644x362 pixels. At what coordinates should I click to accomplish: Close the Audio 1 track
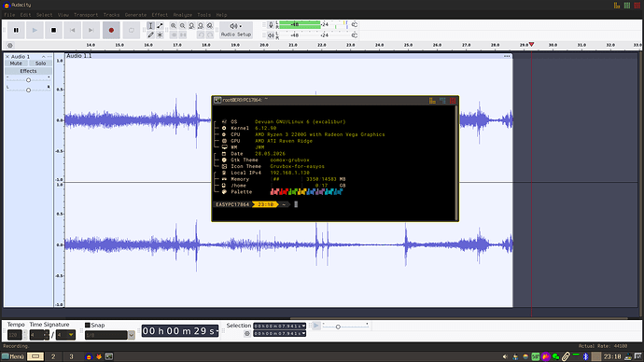tap(7, 57)
